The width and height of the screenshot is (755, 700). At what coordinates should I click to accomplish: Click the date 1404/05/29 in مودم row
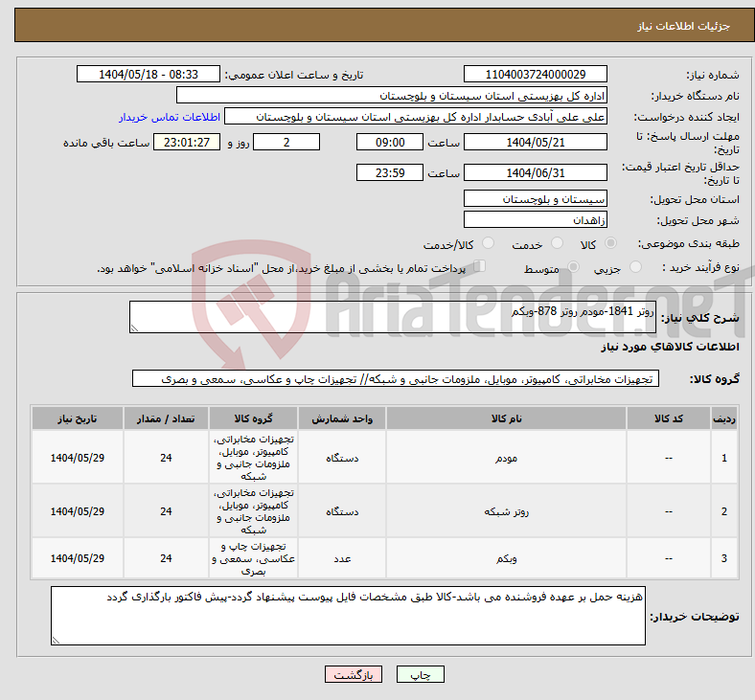pos(78,458)
